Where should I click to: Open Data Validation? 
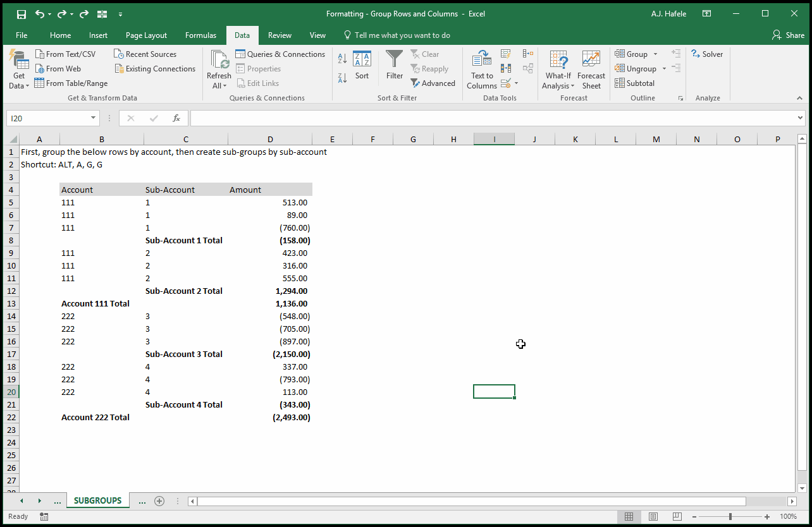(505, 83)
